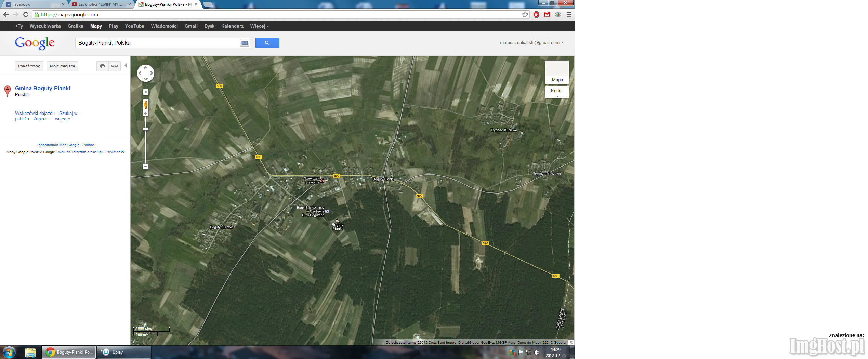Expand the więcej dropdown in results

point(63,119)
